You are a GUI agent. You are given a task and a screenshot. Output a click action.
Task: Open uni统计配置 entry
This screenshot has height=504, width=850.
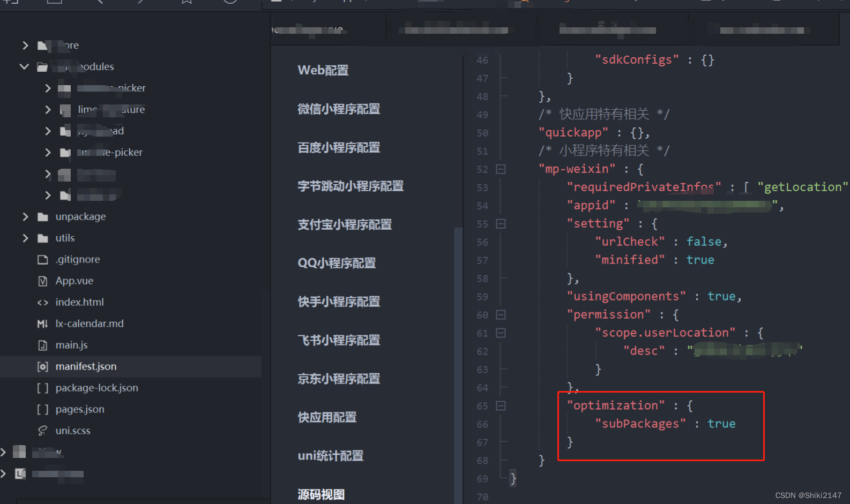coord(331,456)
